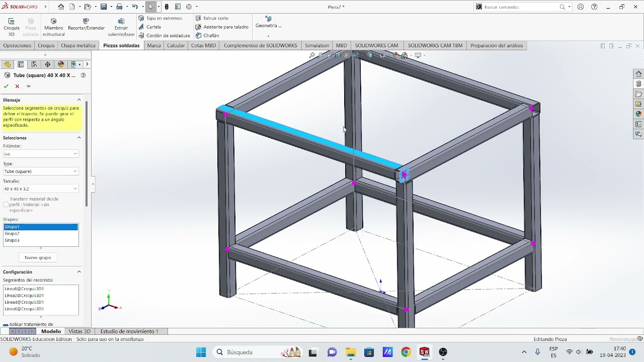Open the SOLIDWORKS CAM tab
The height and width of the screenshot is (362, 644).
(x=376, y=45)
